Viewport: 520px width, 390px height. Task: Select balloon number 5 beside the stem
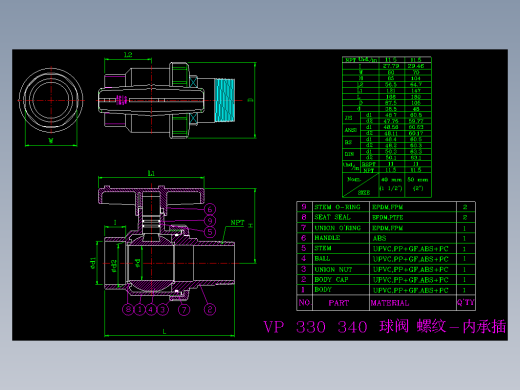coord(210,232)
